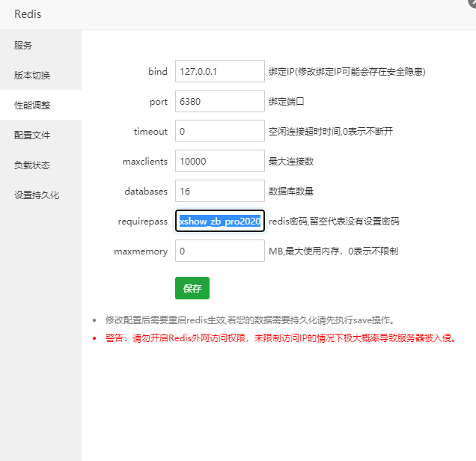Click the bind IP input field
This screenshot has width=476, height=461.
(x=219, y=71)
